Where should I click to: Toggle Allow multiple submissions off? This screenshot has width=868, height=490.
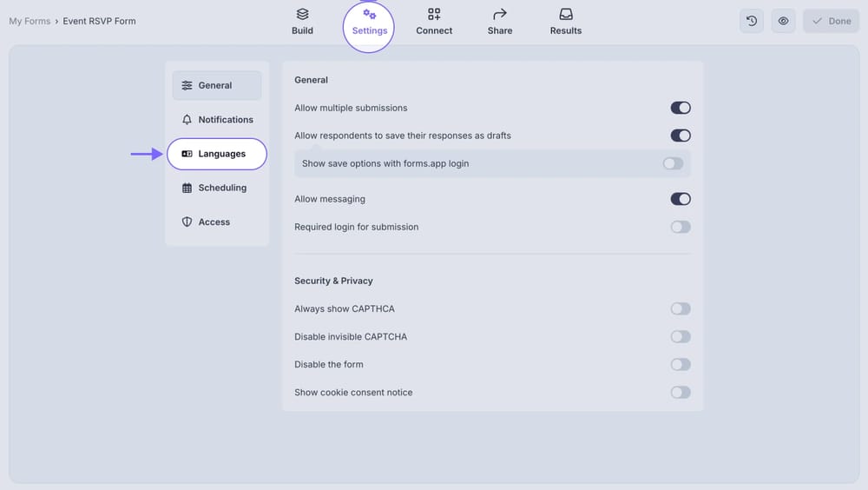tap(681, 108)
